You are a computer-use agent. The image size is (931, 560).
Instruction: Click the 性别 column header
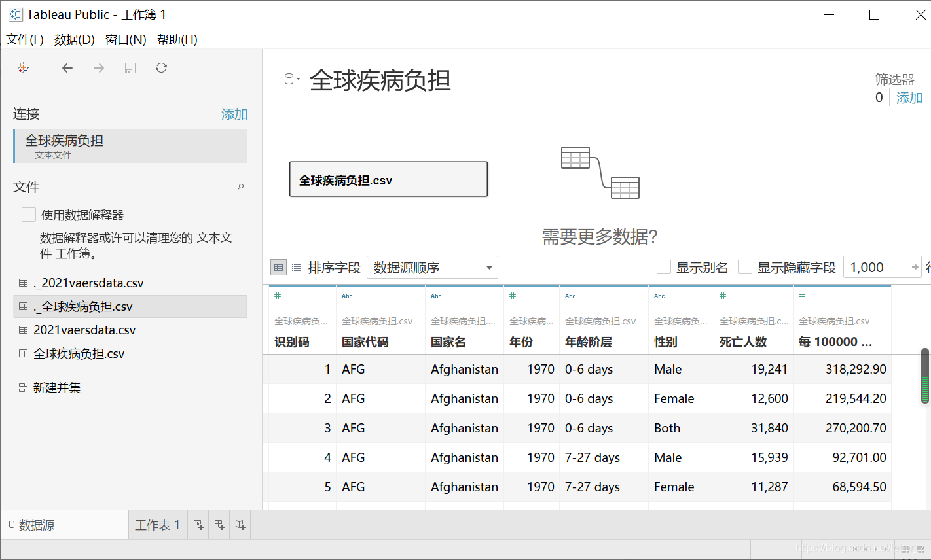[x=666, y=342]
